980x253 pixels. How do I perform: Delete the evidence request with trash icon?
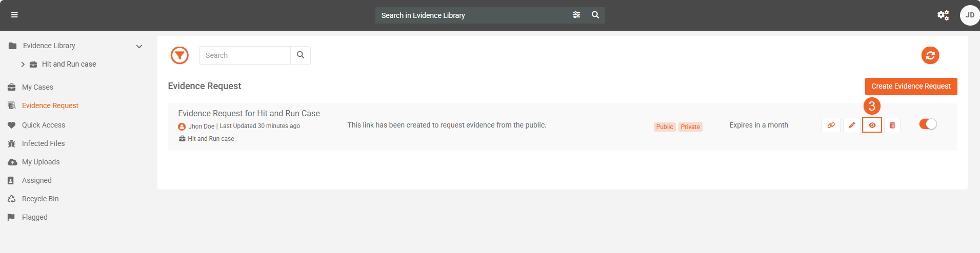892,125
